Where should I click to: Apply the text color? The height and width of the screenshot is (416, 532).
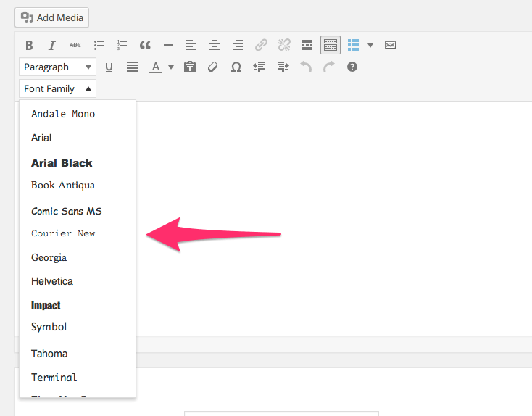[x=155, y=67]
